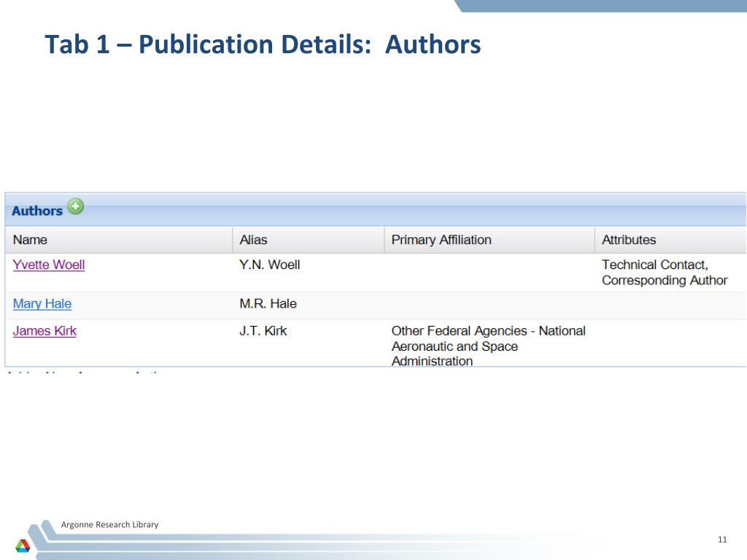This screenshot has width=747, height=560.
Task: Click the Argonne Research Library footer text
Action: pyautogui.click(x=109, y=524)
